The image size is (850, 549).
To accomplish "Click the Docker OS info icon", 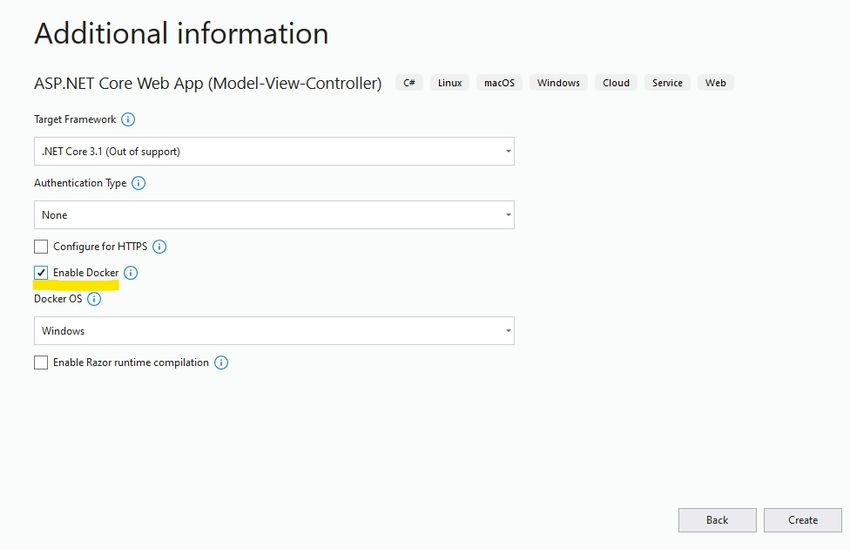I will click(94, 299).
